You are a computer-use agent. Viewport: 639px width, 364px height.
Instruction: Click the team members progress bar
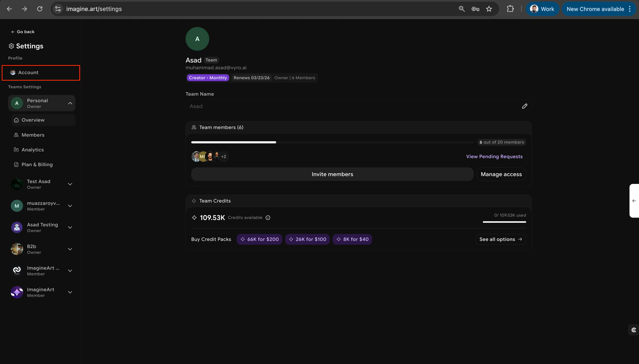tap(332, 142)
